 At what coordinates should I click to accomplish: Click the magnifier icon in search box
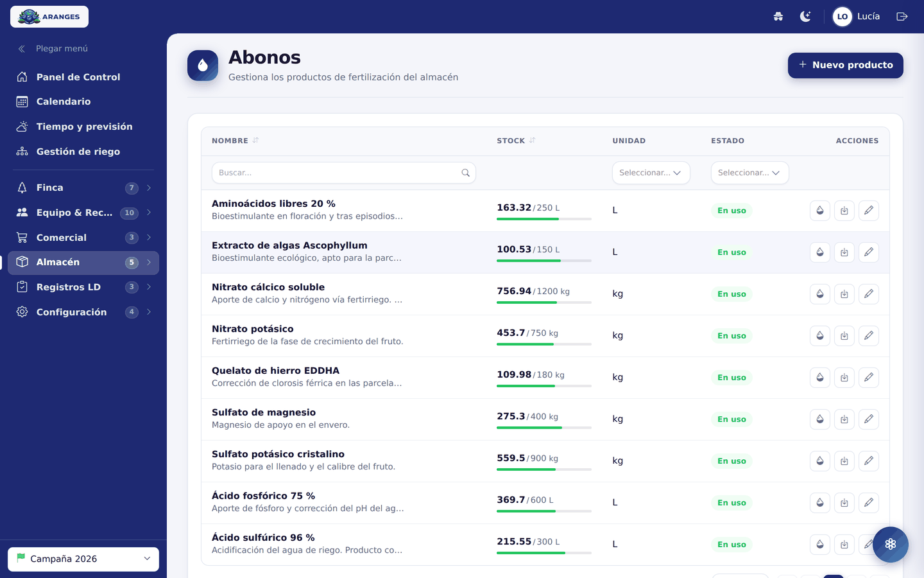[466, 173]
